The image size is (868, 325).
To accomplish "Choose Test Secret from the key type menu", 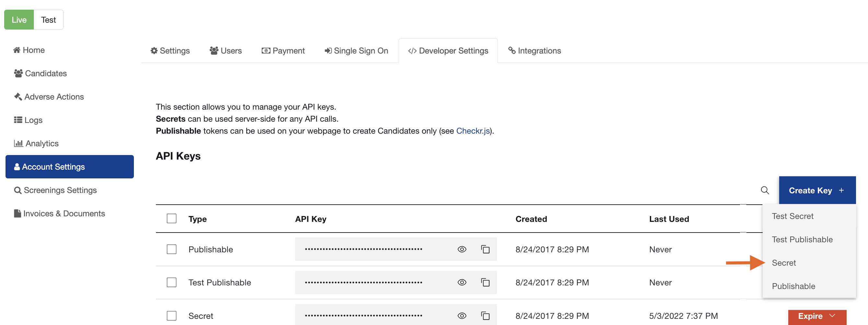I will [x=792, y=216].
